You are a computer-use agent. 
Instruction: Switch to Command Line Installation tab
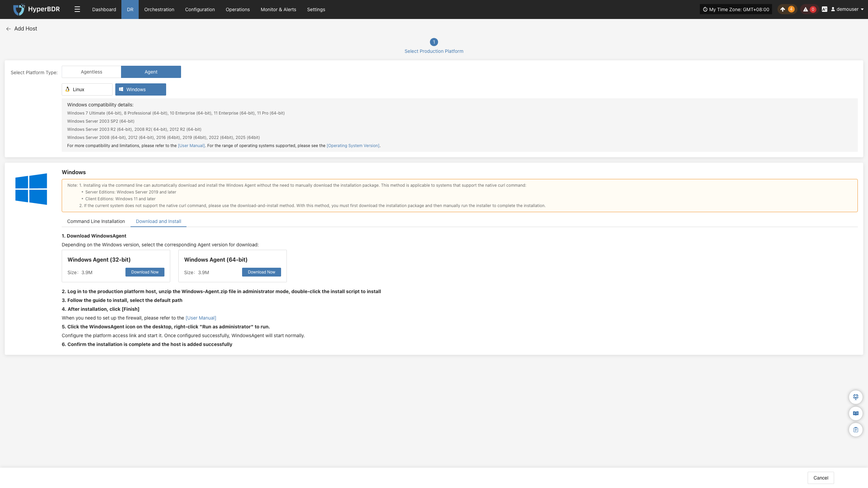tap(96, 221)
